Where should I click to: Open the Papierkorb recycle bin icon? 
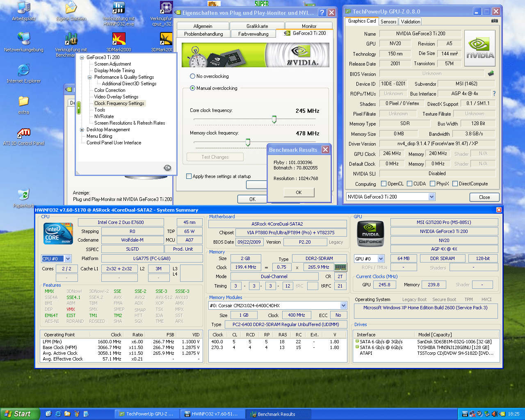click(x=24, y=195)
